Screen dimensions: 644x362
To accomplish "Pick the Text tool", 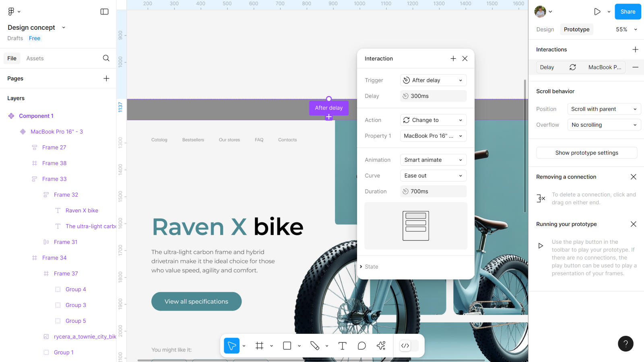I will pos(342,346).
